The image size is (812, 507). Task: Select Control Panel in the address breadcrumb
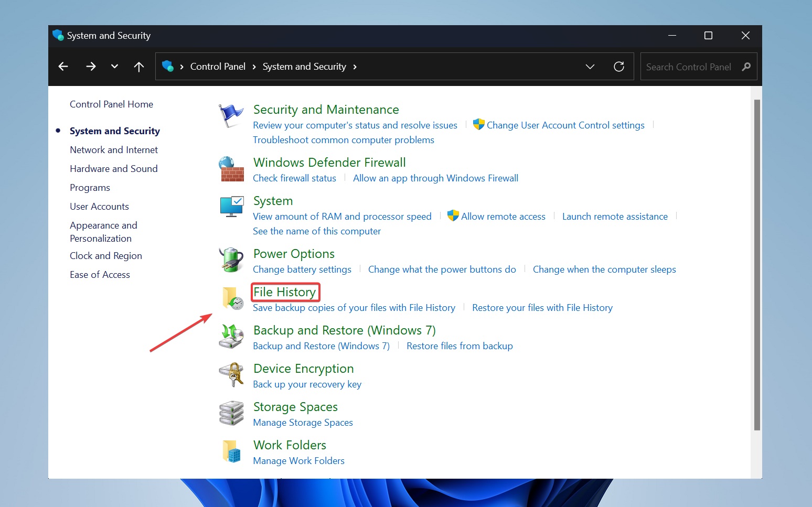pyautogui.click(x=218, y=67)
